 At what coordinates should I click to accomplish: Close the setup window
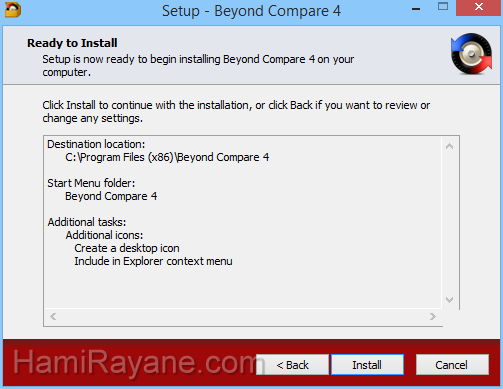click(x=479, y=7)
